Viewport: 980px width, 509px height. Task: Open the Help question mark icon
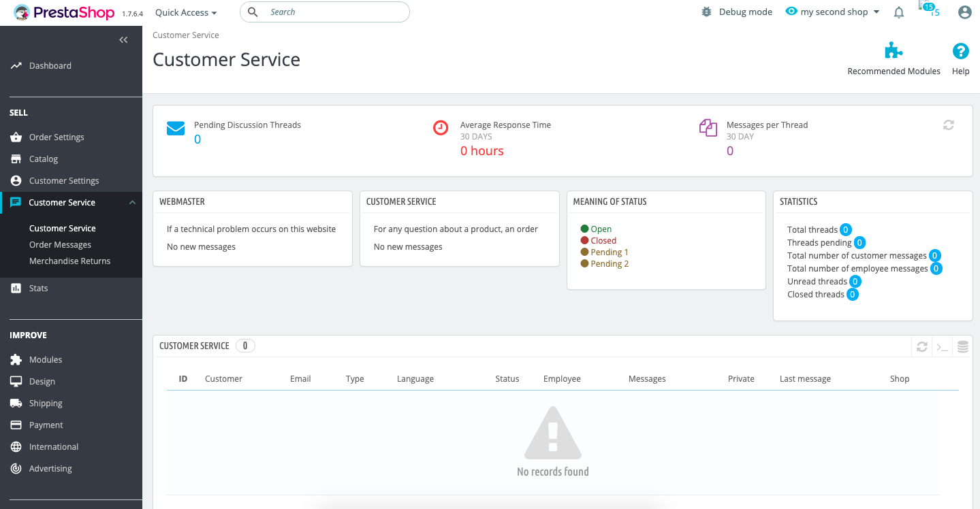[960, 51]
